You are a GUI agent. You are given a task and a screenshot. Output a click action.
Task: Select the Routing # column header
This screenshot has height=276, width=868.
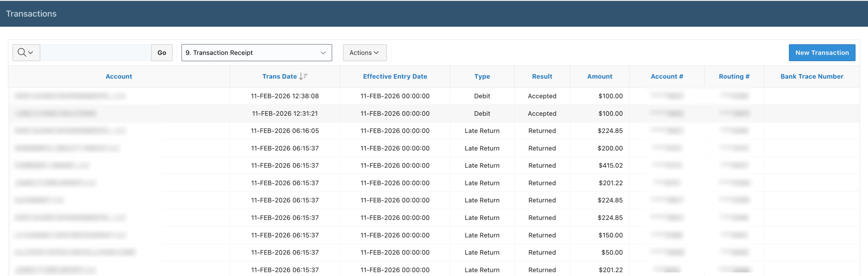(x=734, y=76)
